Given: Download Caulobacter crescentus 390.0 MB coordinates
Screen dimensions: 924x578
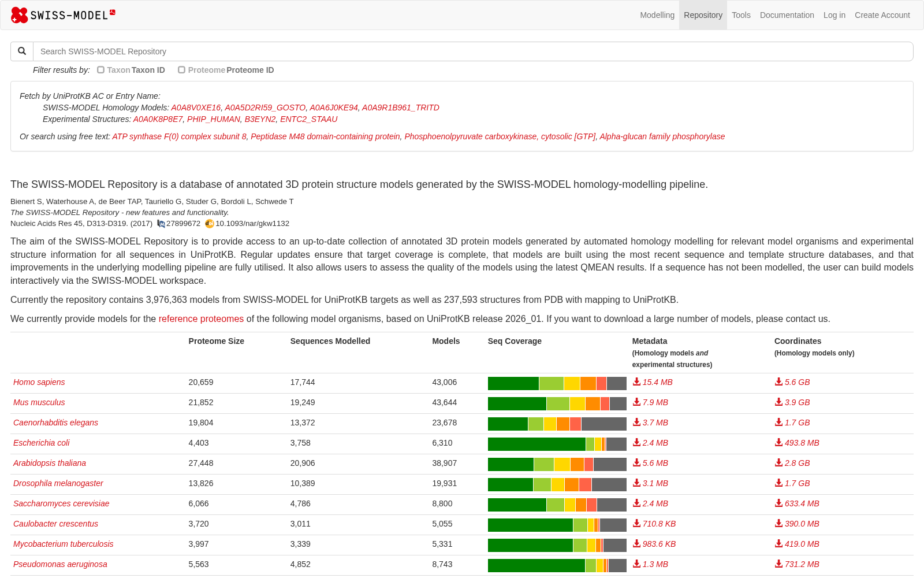Looking at the screenshot, I should click(x=797, y=524).
